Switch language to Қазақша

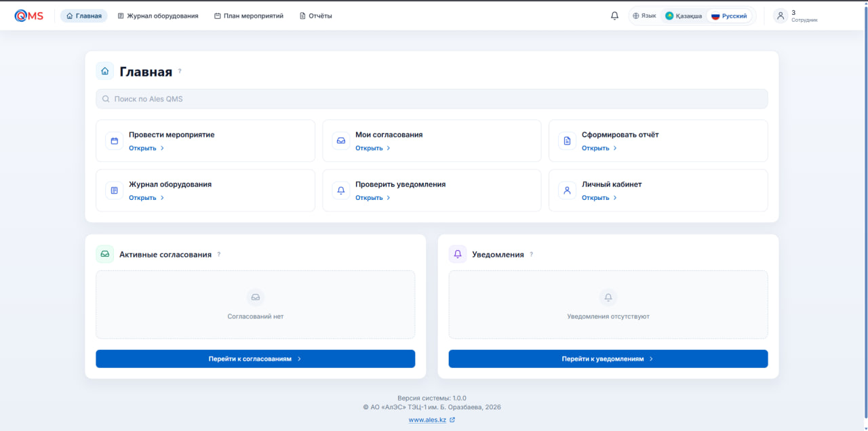tap(684, 16)
